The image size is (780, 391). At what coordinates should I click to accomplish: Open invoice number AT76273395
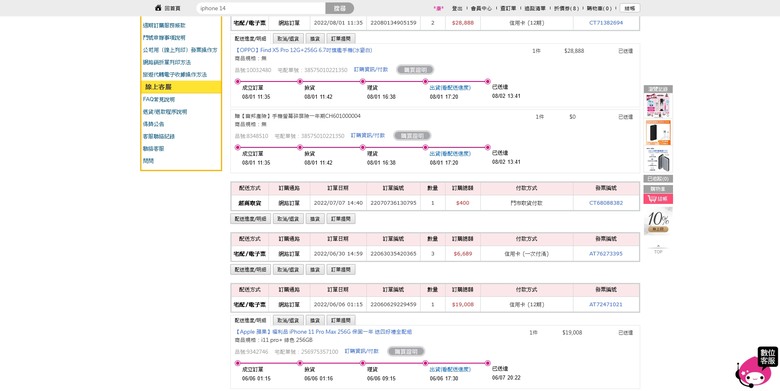606,254
